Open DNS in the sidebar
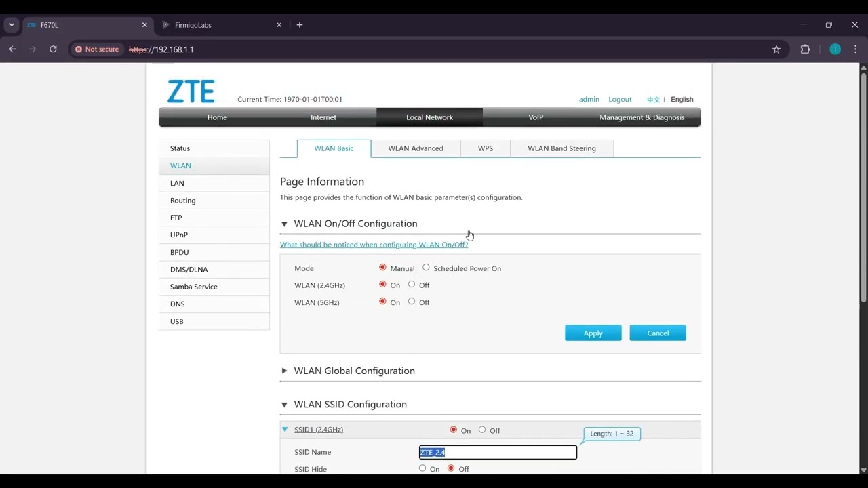Viewport: 868px width, 488px height. tap(214, 304)
